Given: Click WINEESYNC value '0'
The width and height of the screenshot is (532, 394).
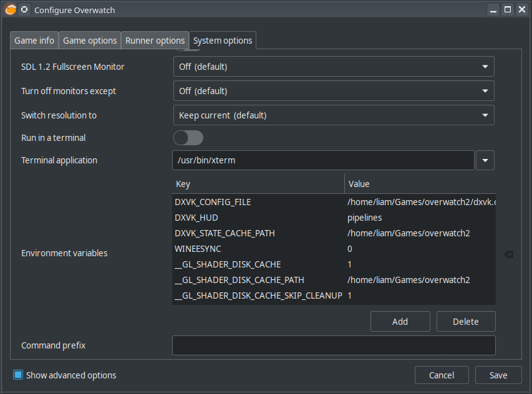Looking at the screenshot, I should (x=420, y=249).
